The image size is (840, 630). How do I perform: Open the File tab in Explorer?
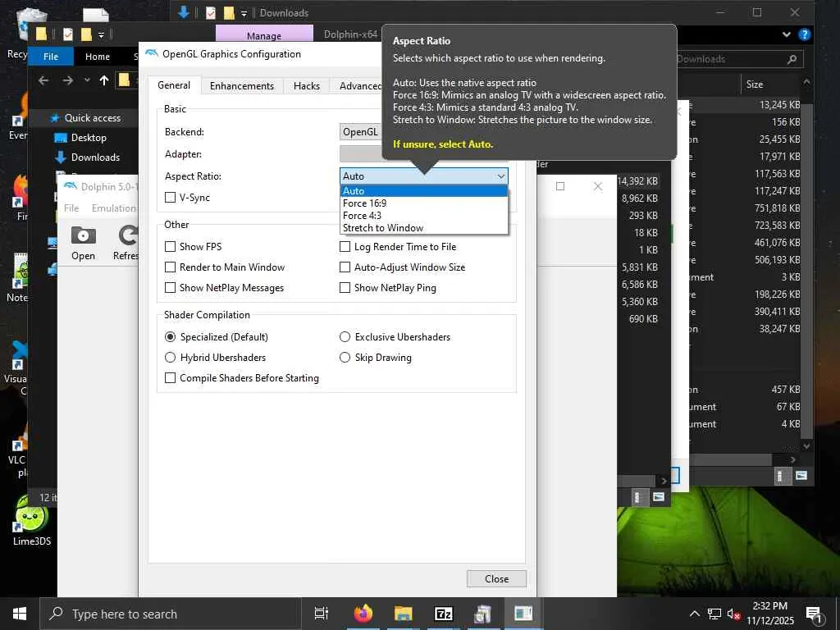pyautogui.click(x=51, y=57)
